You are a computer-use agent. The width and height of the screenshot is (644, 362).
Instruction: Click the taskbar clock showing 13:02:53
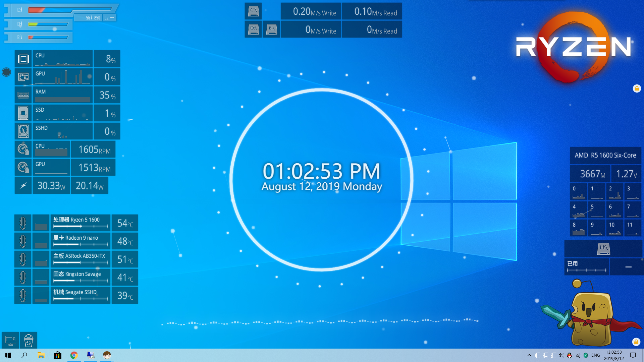(x=614, y=355)
